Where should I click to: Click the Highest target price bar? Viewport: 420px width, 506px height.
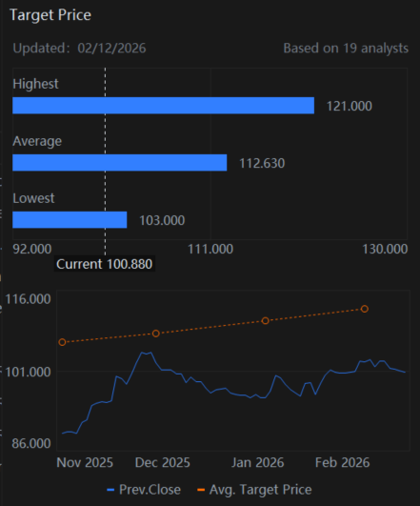(x=163, y=106)
